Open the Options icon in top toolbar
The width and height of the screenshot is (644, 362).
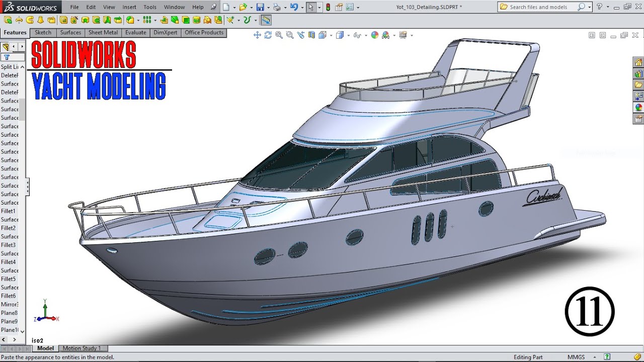[350, 7]
